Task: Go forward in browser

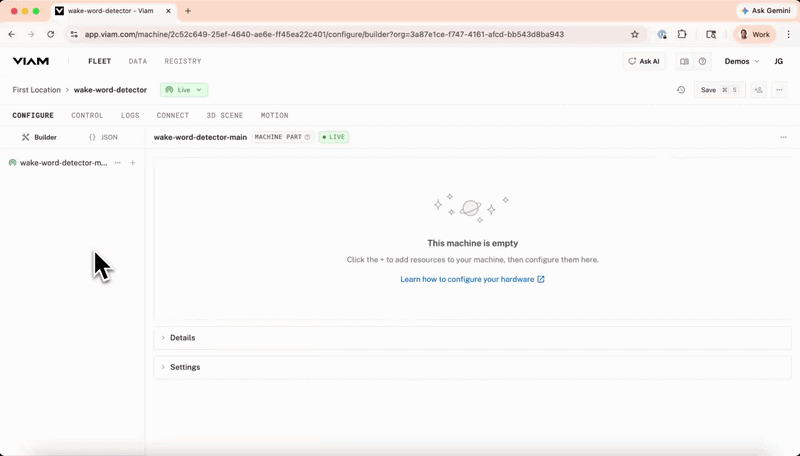Action: pos(31,34)
